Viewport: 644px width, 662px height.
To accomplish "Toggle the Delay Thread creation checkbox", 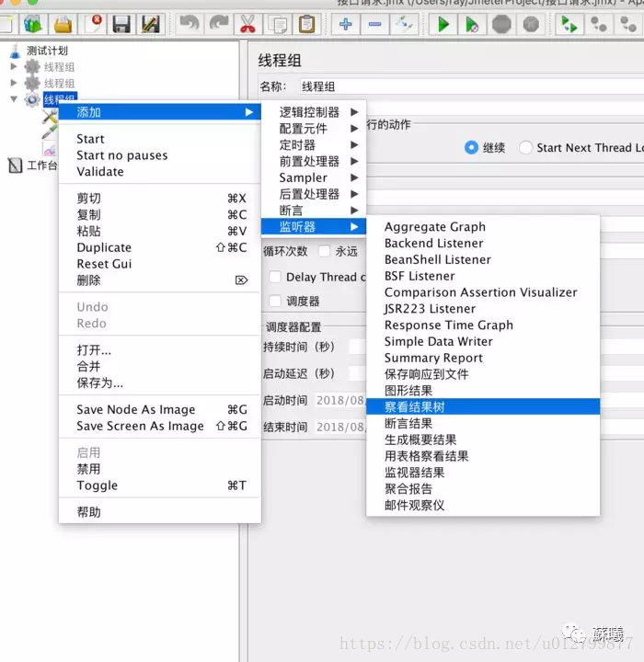I will tap(275, 277).
